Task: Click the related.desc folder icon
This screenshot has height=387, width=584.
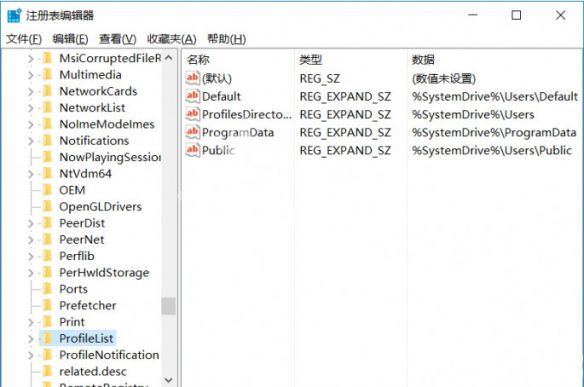Action: 47,371
